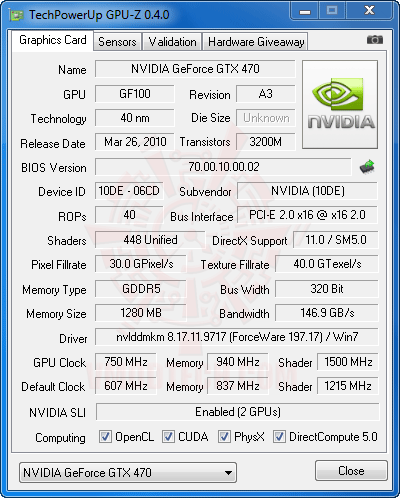The height and width of the screenshot is (498, 400).
Task: Click the Bandwidth field 146.9 GB/s
Action: pos(327,313)
